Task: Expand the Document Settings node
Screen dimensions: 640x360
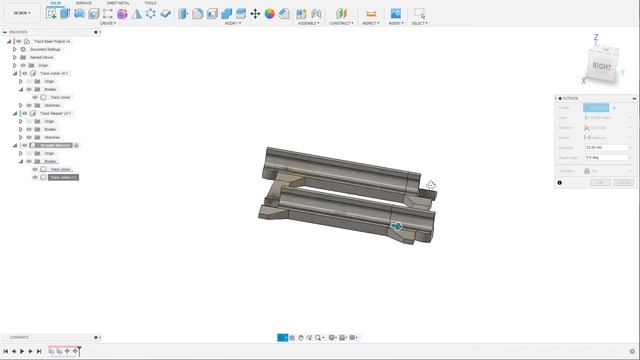Action: [15, 49]
